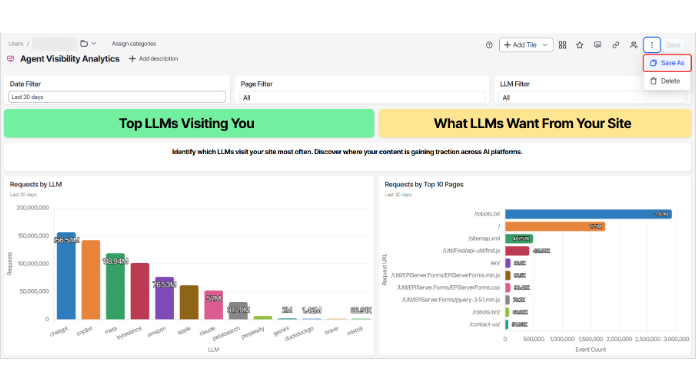The width and height of the screenshot is (696, 392).
Task: Click the purple amazon bar
Action: pyautogui.click(x=164, y=298)
